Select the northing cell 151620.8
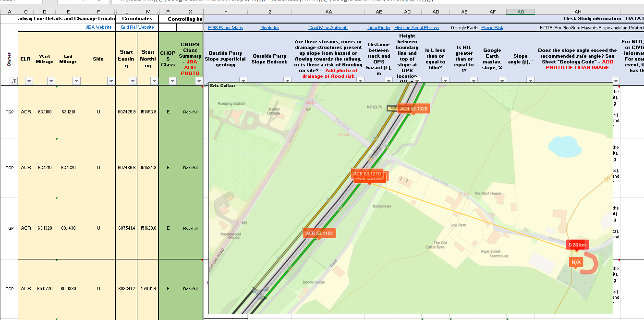Image resolution: width=644 pixels, height=320 pixels. 148,228
